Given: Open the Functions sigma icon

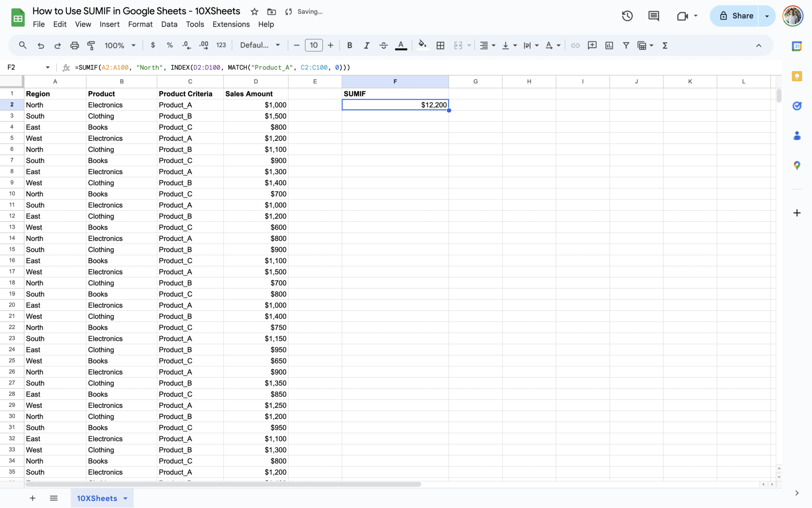Looking at the screenshot, I should [665, 45].
